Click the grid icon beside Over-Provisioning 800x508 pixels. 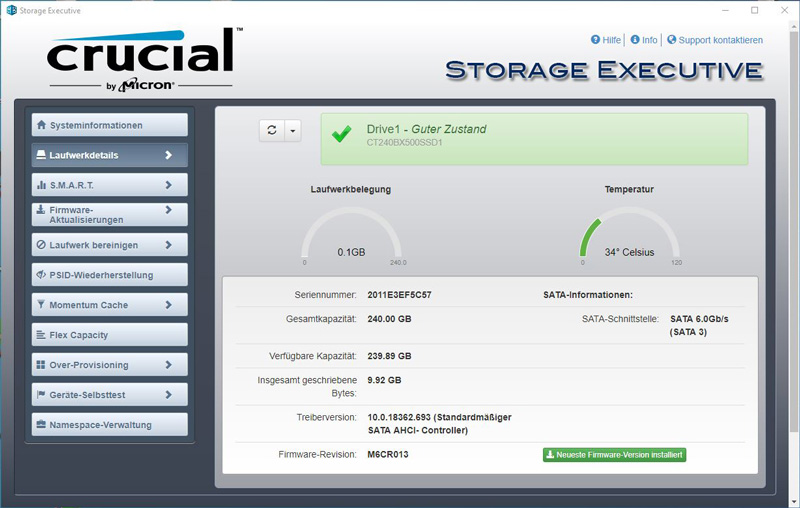[x=41, y=365]
